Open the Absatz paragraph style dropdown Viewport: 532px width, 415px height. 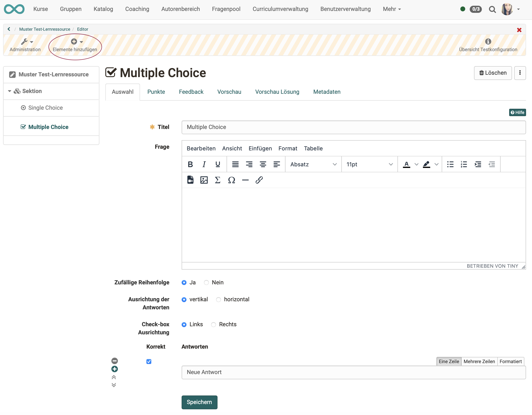313,164
